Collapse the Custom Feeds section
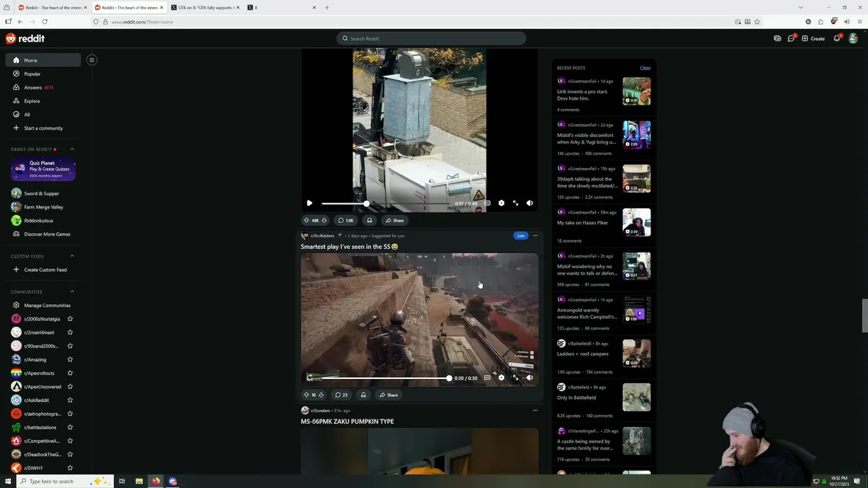Viewport: 868px width, 488px height. pyautogui.click(x=72, y=256)
